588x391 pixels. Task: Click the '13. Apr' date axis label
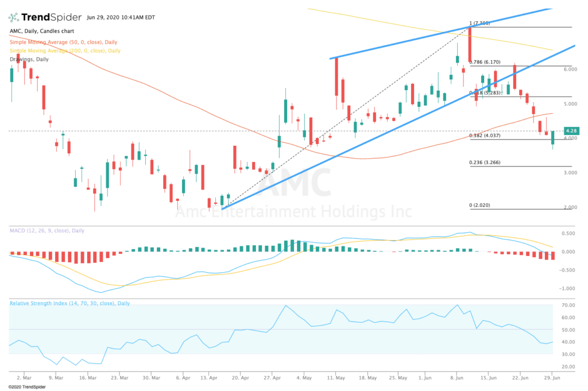[x=209, y=378]
